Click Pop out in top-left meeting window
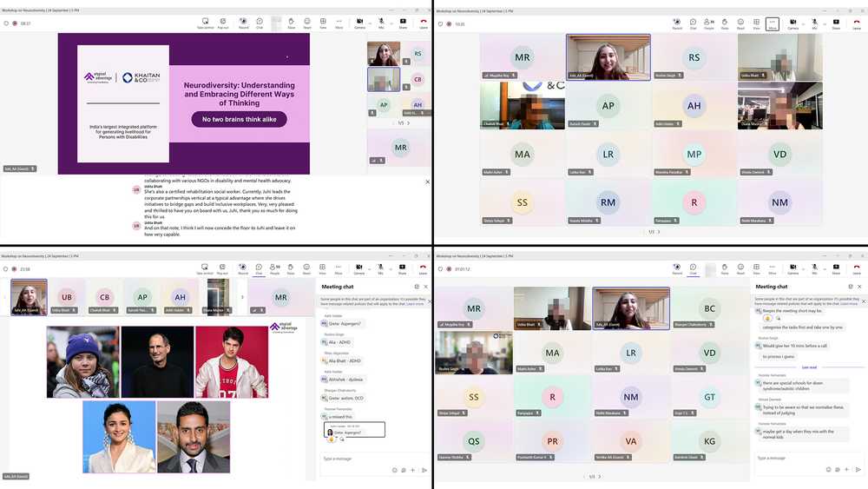The height and width of the screenshot is (489, 868). point(222,23)
